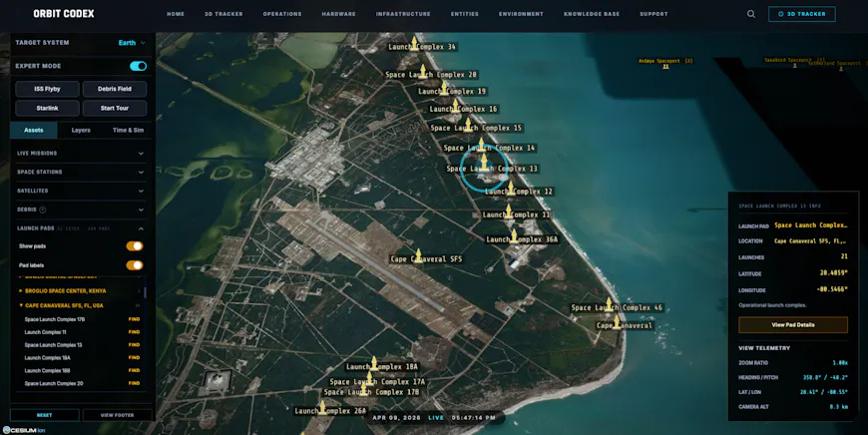Viewport: 868px width, 435px height.
Task: Collapse the Launch Pads section
Action: pos(81,228)
